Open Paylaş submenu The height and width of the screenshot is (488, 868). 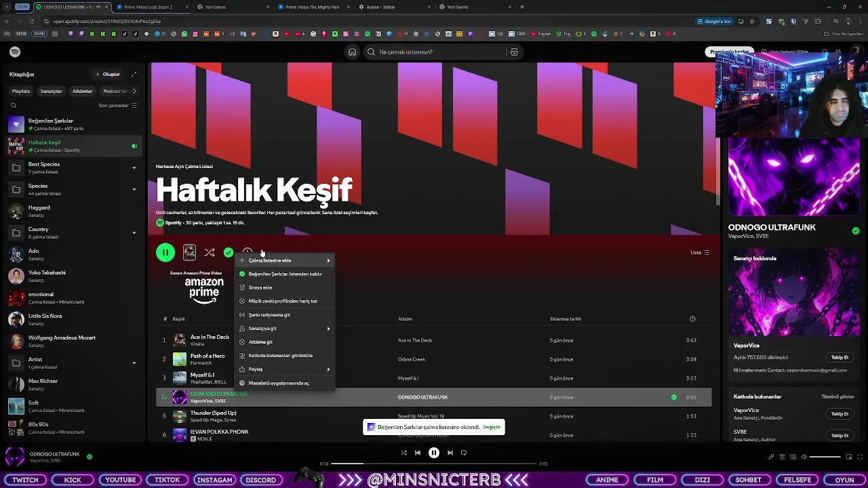coord(285,369)
